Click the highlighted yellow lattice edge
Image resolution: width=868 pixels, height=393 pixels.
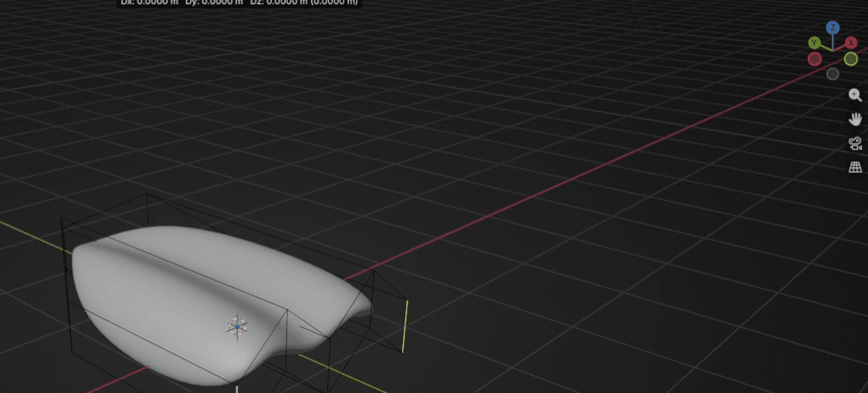[405, 325]
